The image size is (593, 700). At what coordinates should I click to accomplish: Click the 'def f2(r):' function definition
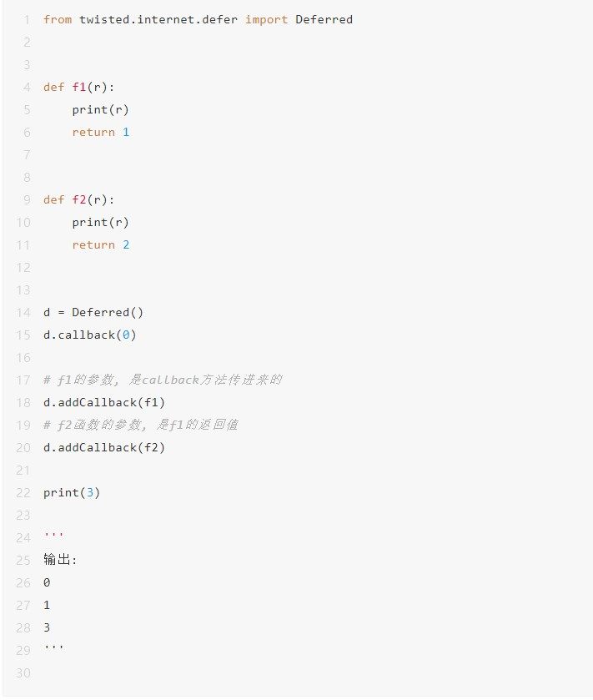(x=79, y=199)
